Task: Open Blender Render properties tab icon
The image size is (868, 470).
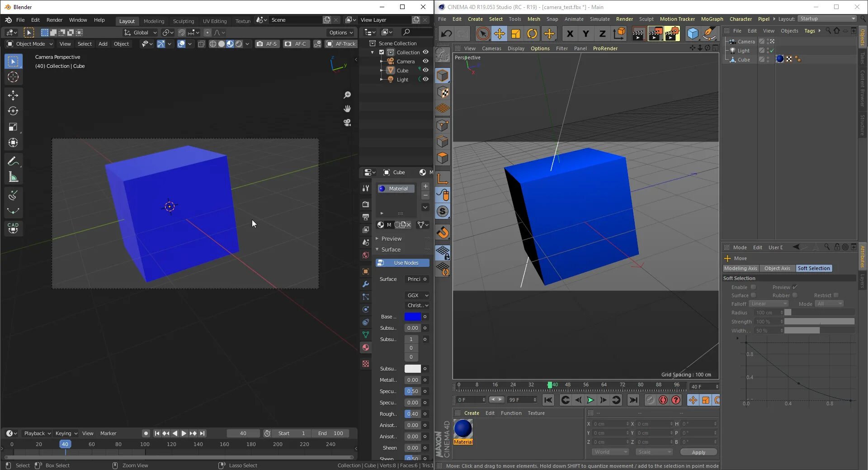Action: (x=366, y=204)
